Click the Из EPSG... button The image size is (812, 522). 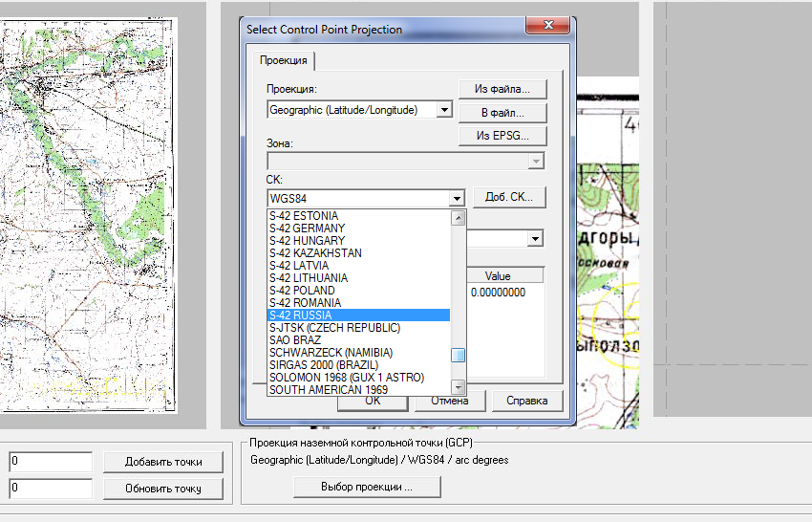point(502,136)
